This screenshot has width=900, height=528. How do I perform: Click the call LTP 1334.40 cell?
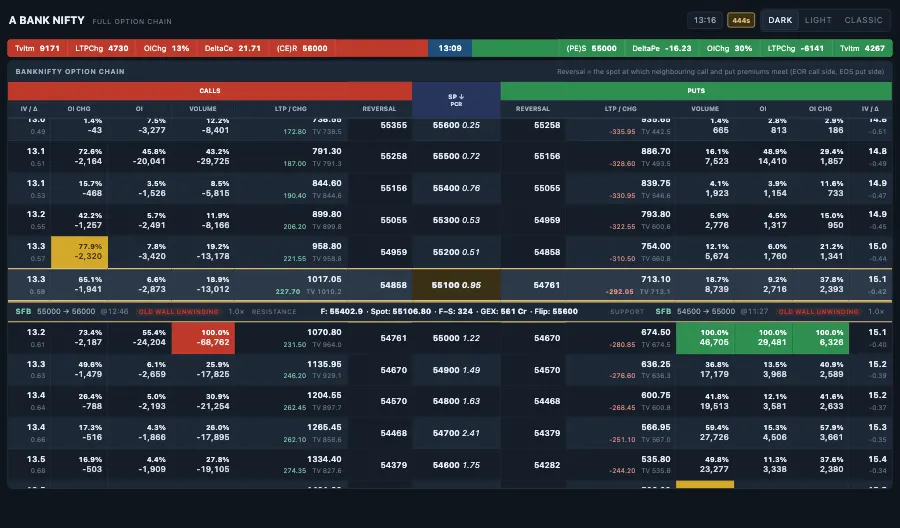click(x=291, y=465)
